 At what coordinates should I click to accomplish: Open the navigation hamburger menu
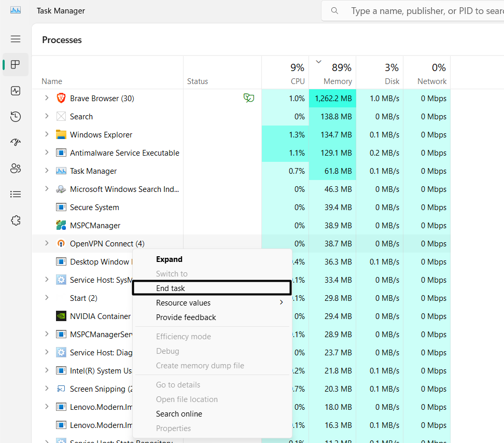click(16, 39)
